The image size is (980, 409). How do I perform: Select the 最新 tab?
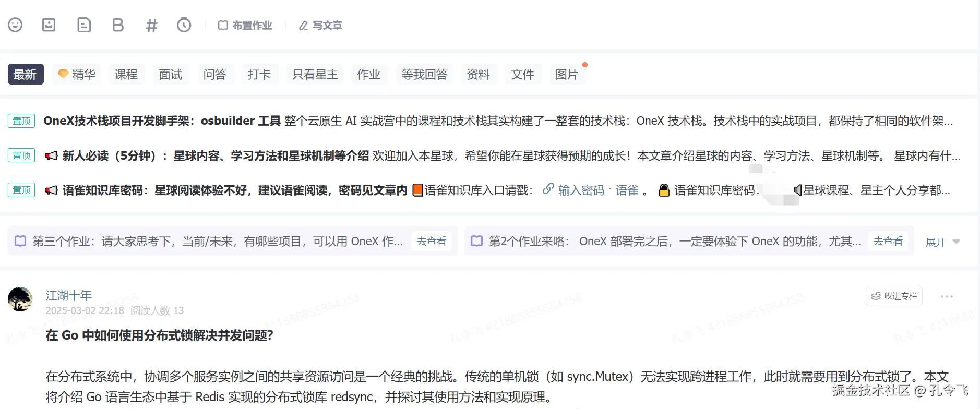pyautogui.click(x=26, y=74)
